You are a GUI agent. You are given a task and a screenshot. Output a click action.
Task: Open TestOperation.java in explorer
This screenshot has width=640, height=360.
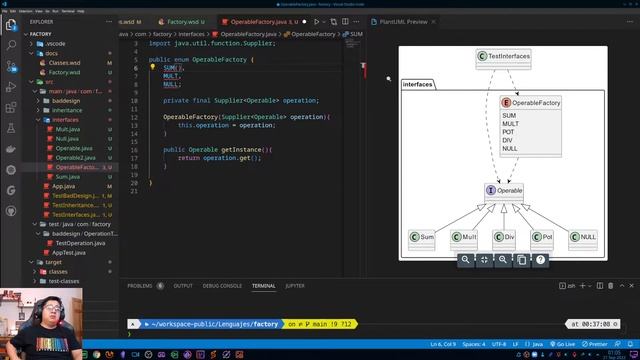click(80, 243)
